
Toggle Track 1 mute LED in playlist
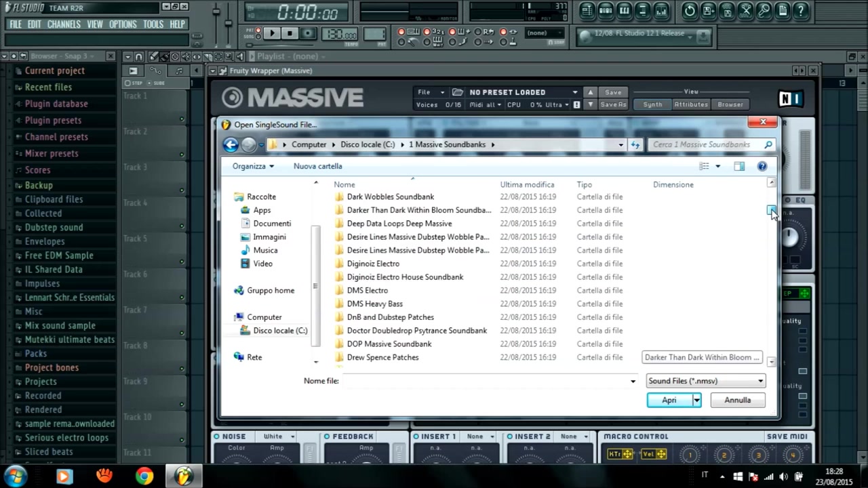click(182, 119)
